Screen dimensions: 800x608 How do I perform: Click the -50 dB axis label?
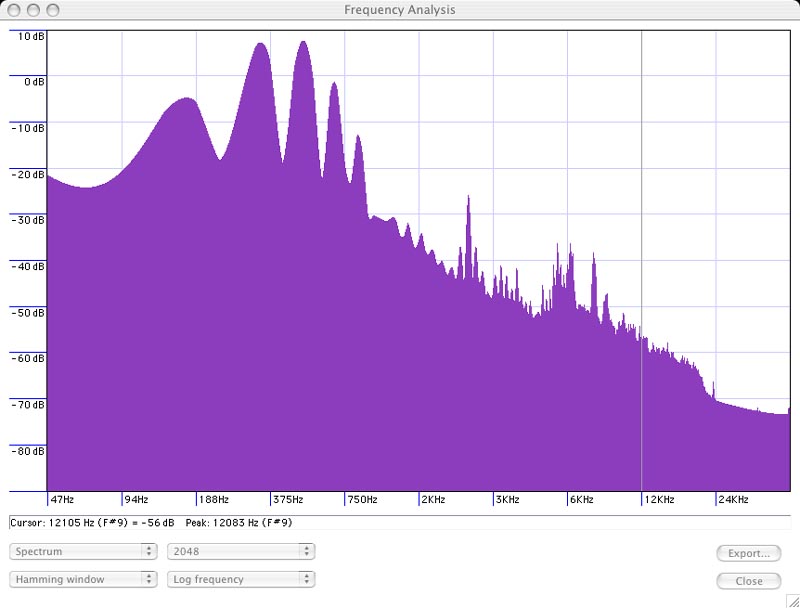(28, 313)
